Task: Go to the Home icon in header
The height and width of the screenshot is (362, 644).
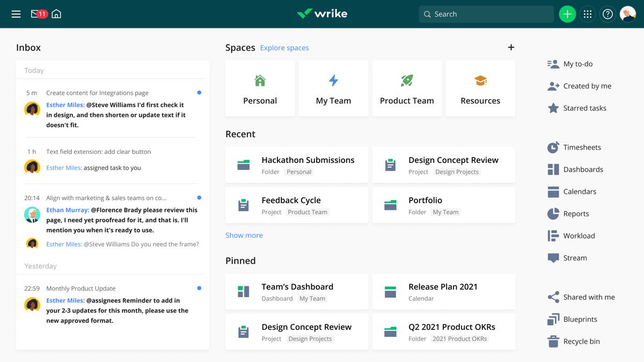Action: pos(56,14)
